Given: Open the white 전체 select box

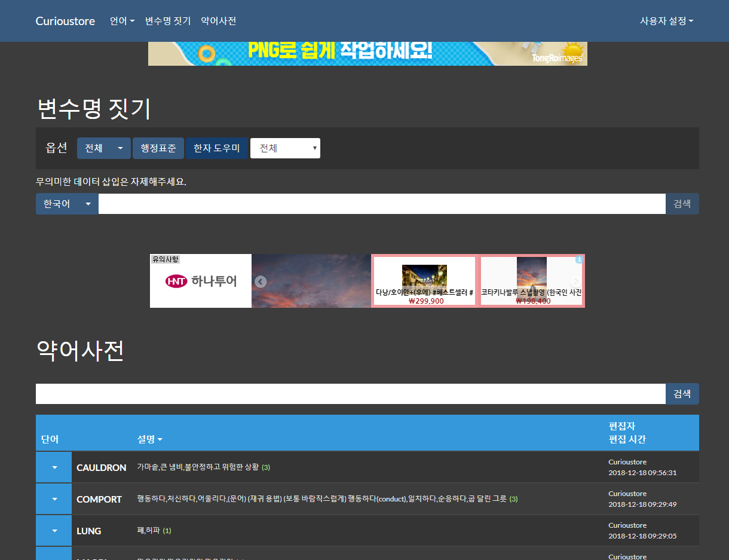Looking at the screenshot, I should click(x=285, y=148).
